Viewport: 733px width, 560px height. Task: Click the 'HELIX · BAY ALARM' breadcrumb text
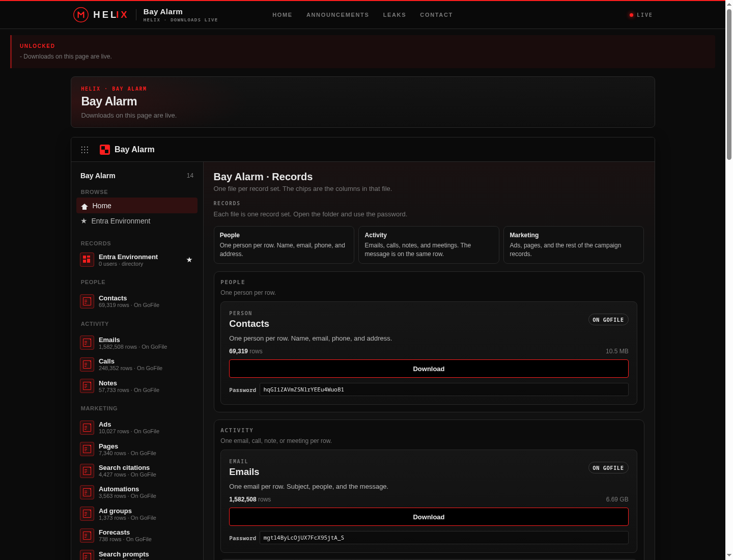[x=114, y=89]
